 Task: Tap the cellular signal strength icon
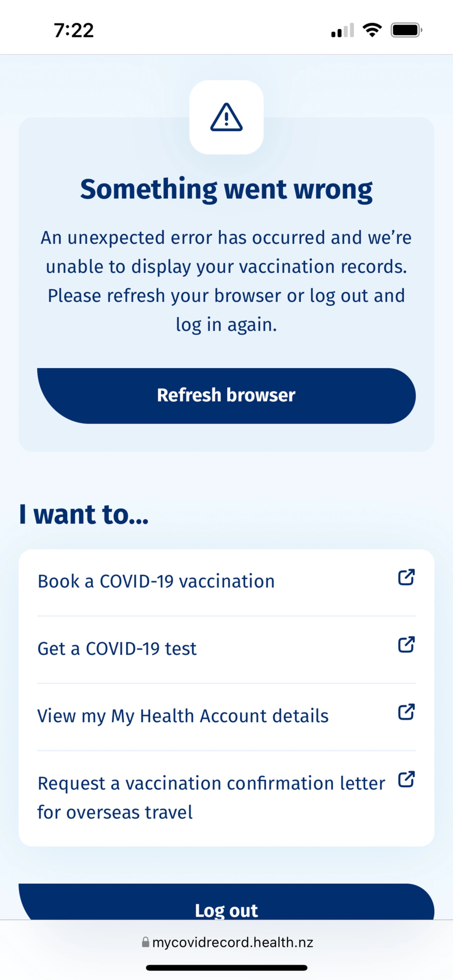(x=343, y=30)
